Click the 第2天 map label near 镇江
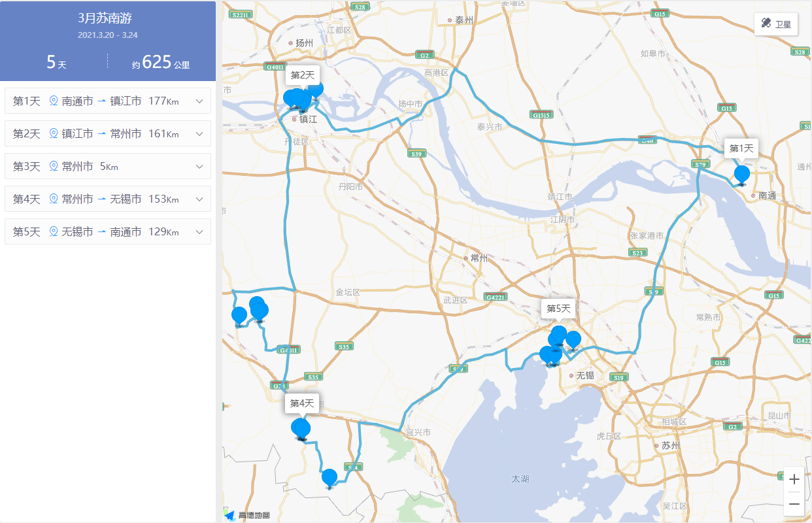Screen dimensions: 812x523 302,75
